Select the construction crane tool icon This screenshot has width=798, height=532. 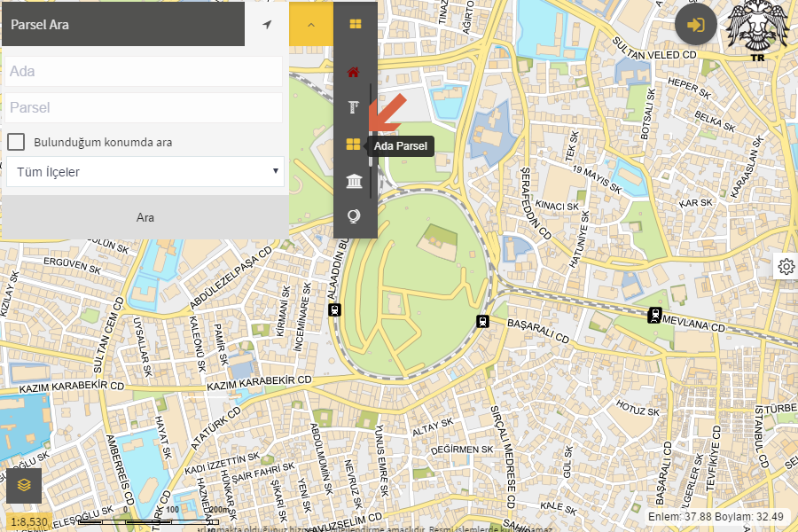[354, 108]
